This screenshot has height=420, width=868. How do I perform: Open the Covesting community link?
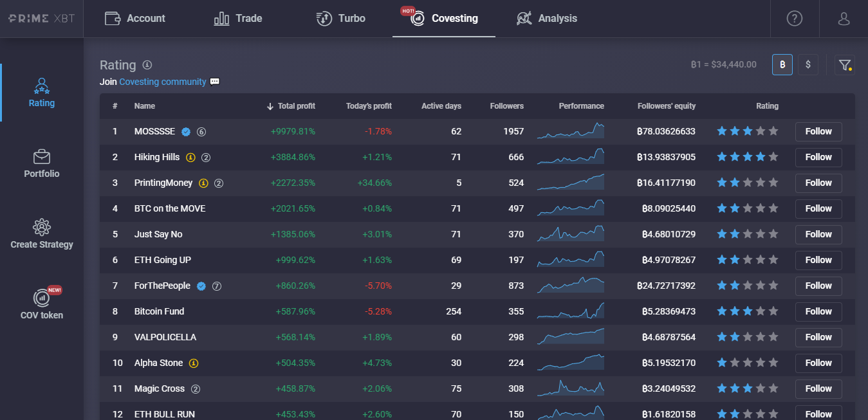pyautogui.click(x=163, y=82)
